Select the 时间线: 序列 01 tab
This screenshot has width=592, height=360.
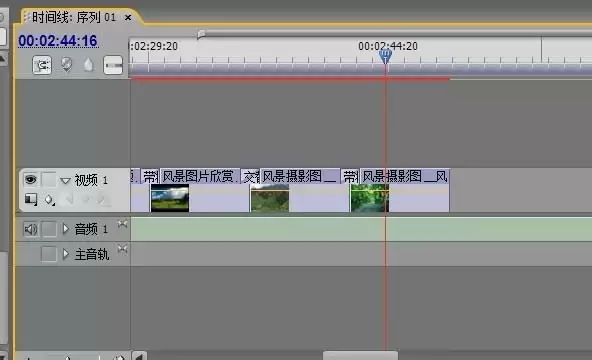coord(74,17)
